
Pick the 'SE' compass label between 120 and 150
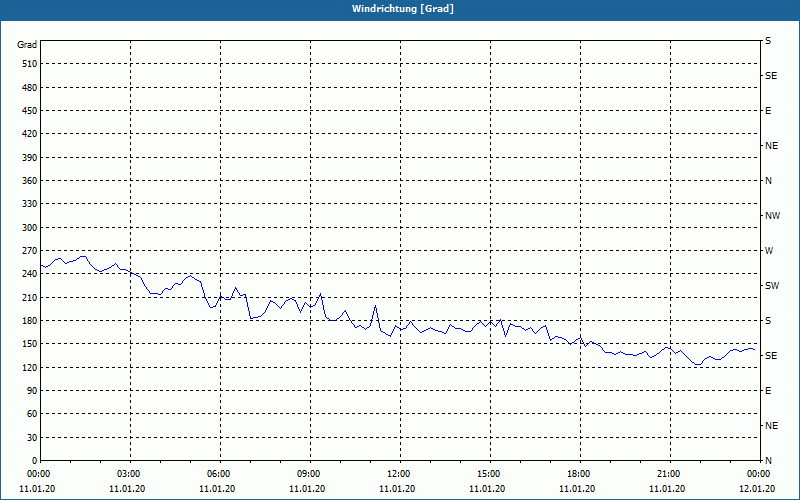771,356
